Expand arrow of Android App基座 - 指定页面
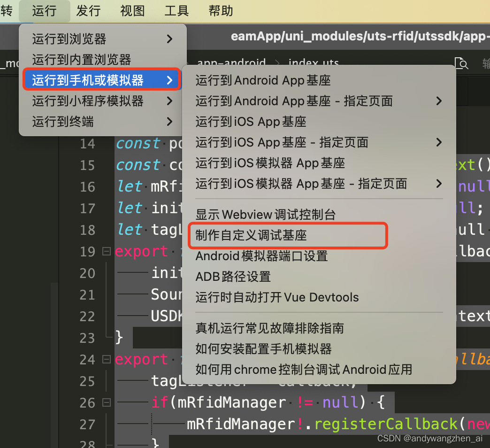 tap(439, 101)
